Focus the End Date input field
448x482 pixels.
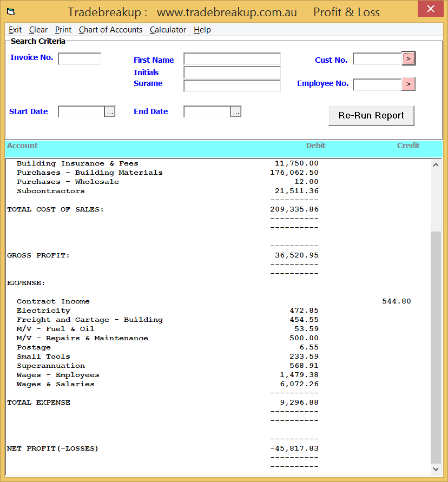pyautogui.click(x=207, y=111)
